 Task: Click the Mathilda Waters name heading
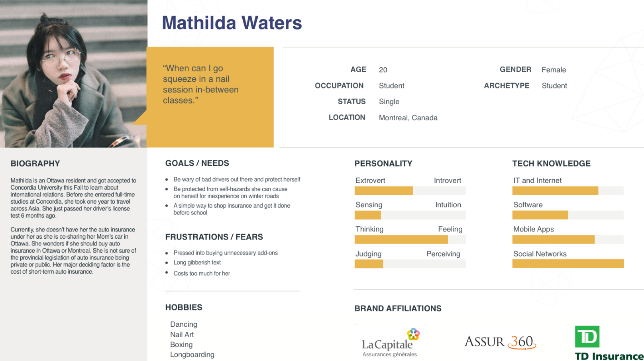[232, 23]
